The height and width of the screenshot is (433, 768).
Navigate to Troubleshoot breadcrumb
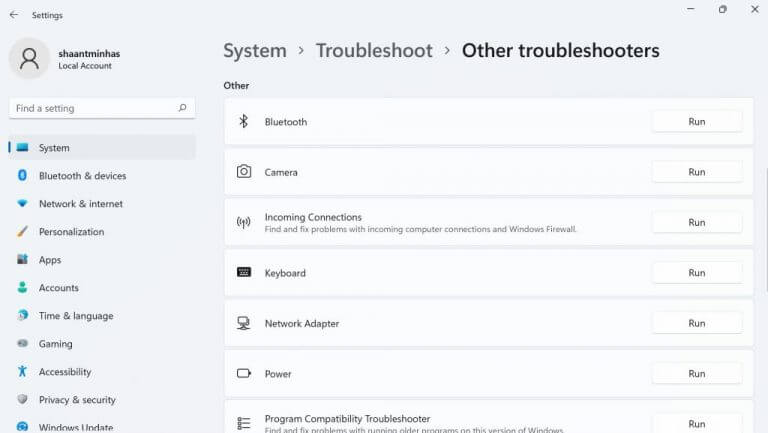coord(374,51)
